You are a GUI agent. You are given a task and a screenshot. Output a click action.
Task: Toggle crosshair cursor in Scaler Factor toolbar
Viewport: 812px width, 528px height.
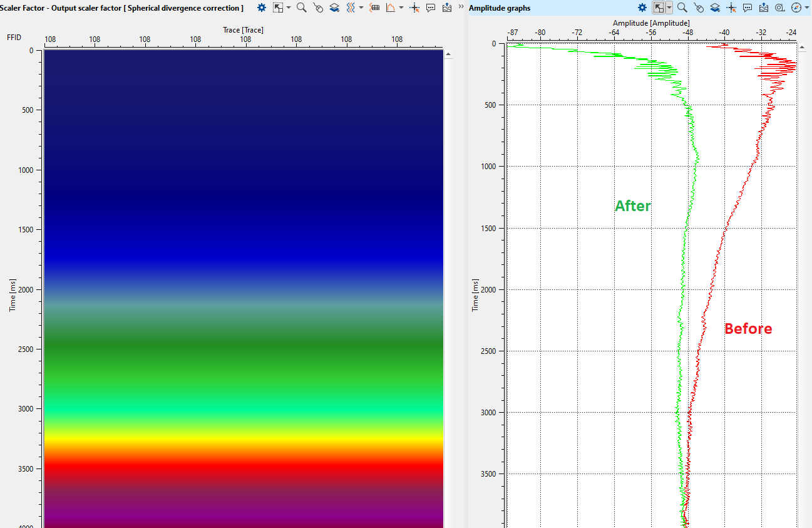coord(414,8)
